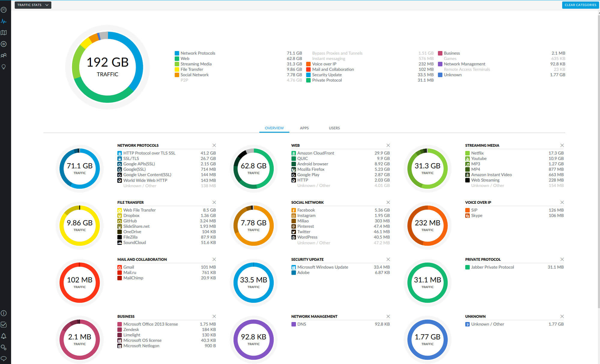
Task: Close the Streaming Media card
Action: point(562,146)
